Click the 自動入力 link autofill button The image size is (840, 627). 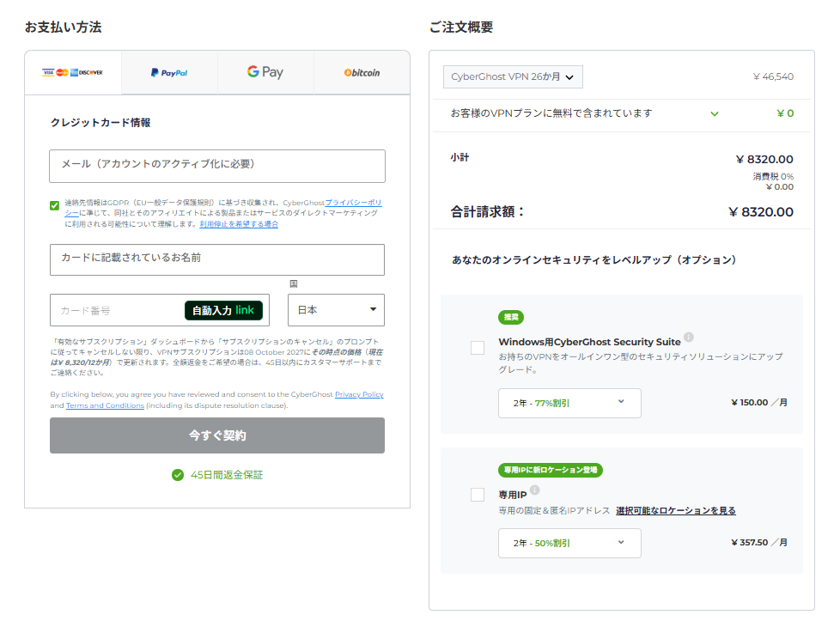(x=223, y=310)
